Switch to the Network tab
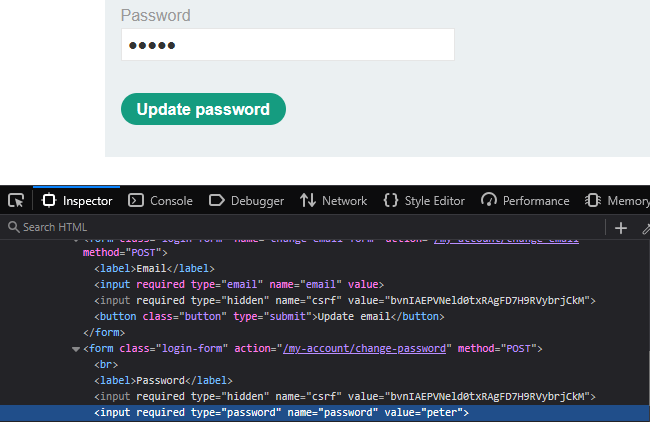 (333, 201)
